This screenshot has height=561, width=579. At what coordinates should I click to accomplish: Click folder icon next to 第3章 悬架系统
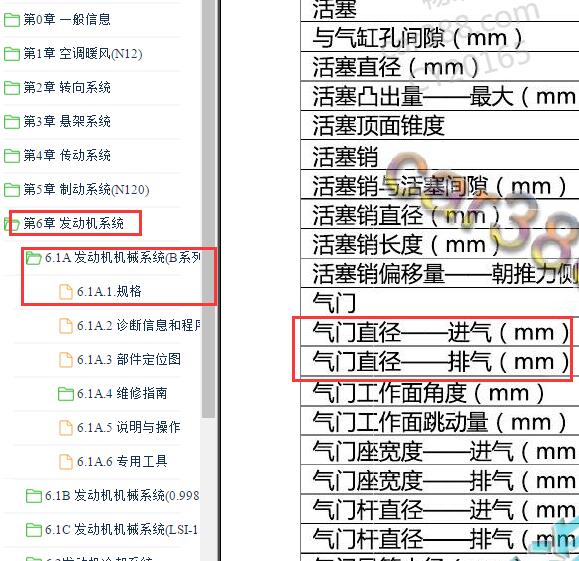[x=12, y=122]
